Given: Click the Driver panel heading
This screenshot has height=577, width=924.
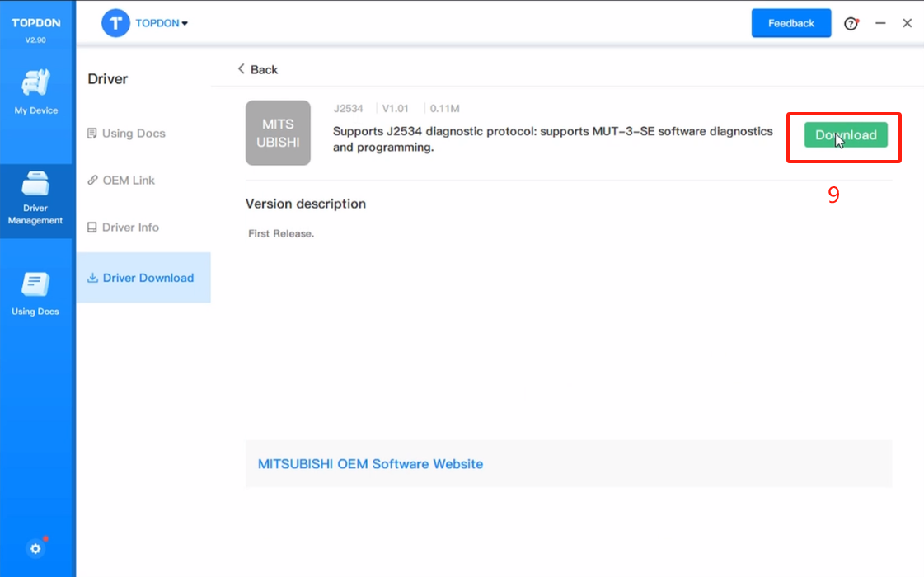Looking at the screenshot, I should 108,79.
